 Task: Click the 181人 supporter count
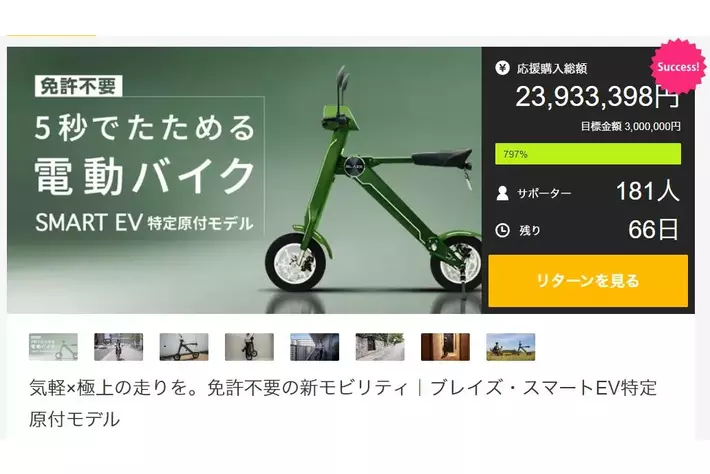(x=648, y=191)
